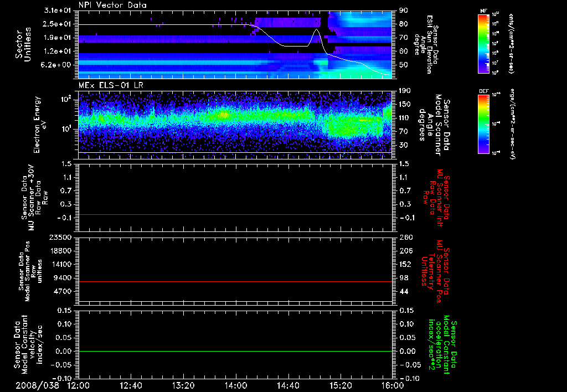Click the 13:20 time axis label
The height and width of the screenshot is (392, 567).
coord(183,385)
